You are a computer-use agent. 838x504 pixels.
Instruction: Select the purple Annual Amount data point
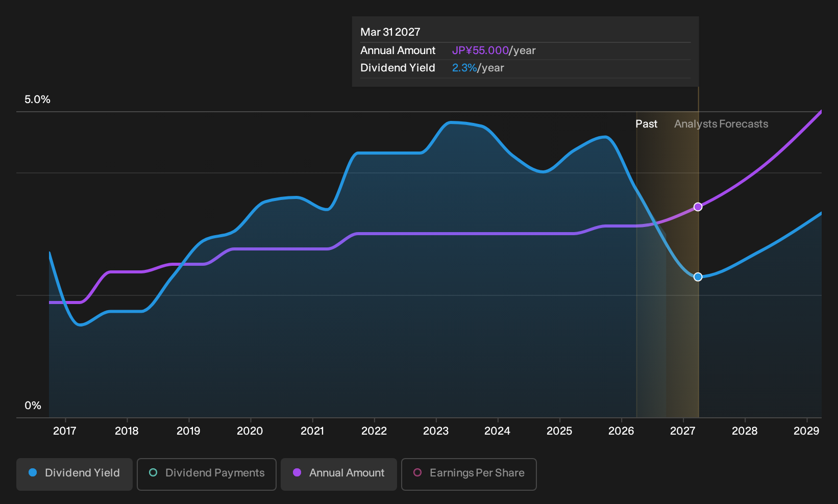[x=698, y=207]
